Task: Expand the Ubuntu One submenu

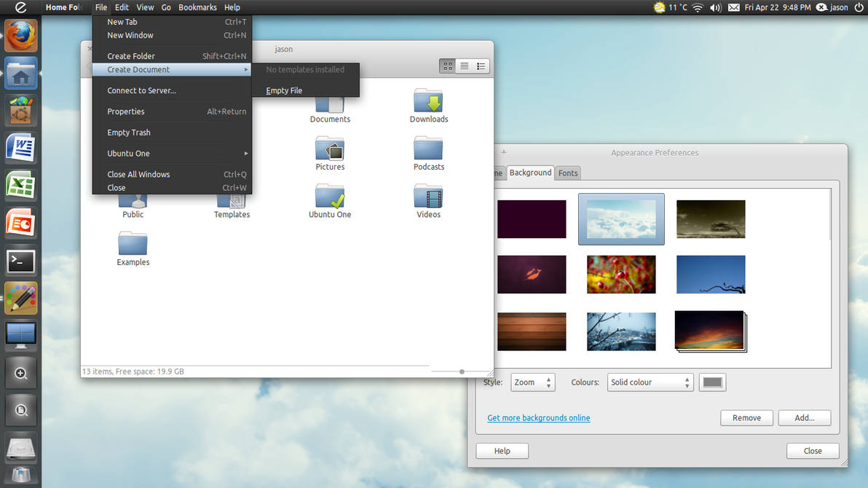Action: pyautogui.click(x=172, y=154)
